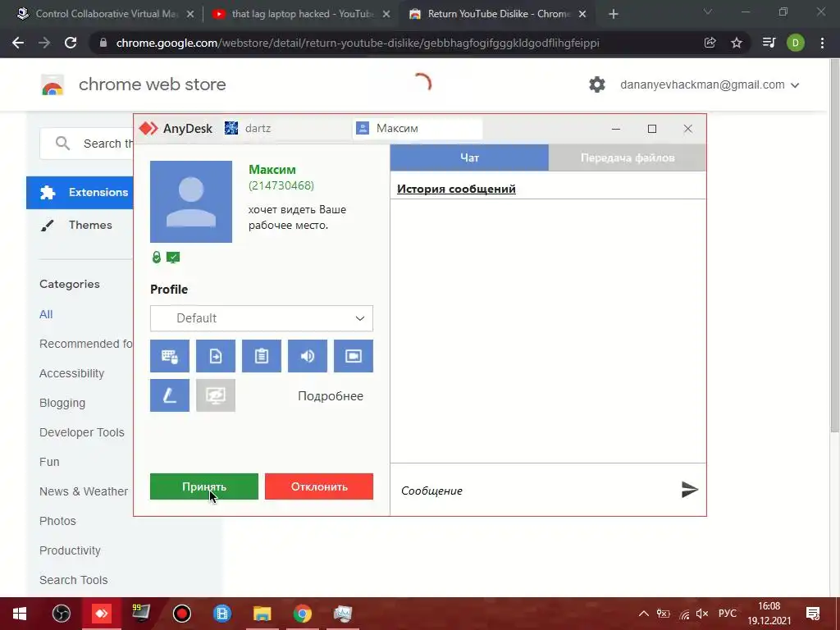840x630 pixels.
Task: Open Chrome media control icon
Action: coord(769,43)
